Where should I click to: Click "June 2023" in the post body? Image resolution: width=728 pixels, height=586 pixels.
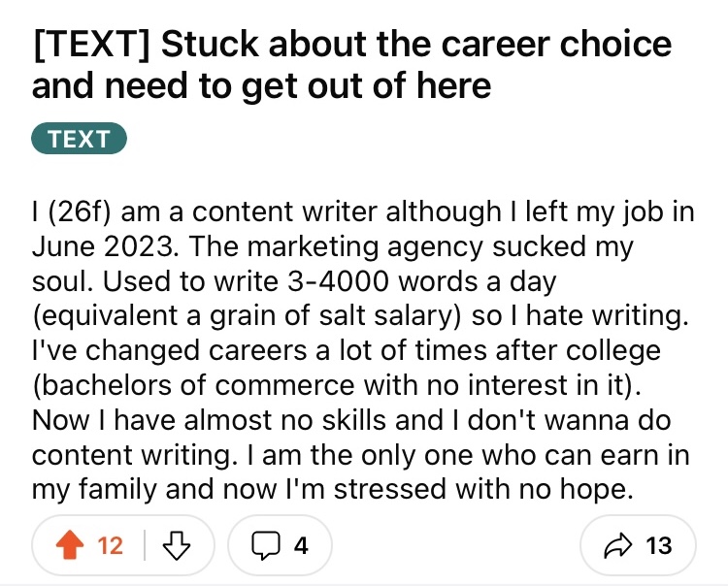tap(105, 245)
